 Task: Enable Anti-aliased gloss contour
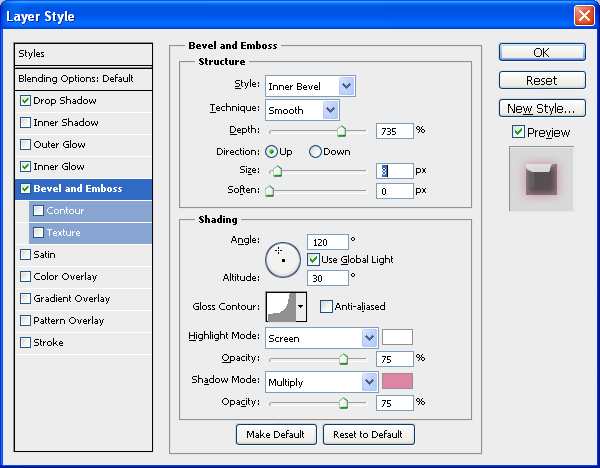pos(326,307)
